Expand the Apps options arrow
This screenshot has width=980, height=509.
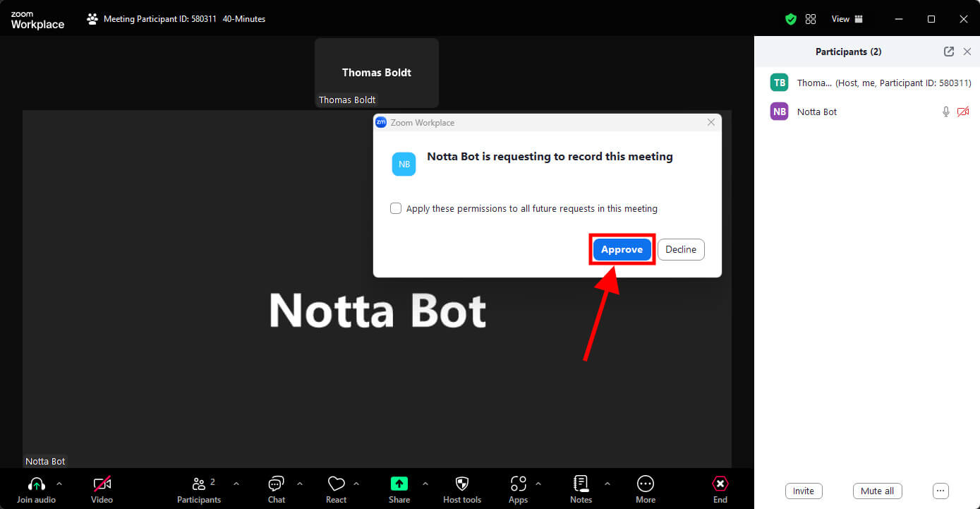tap(538, 484)
